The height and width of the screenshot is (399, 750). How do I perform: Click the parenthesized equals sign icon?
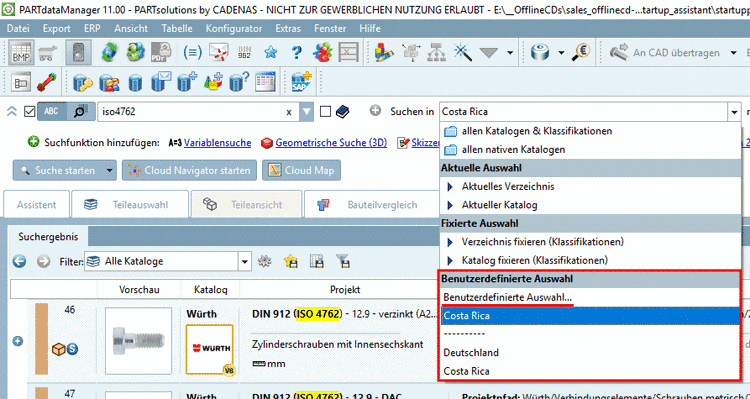(192, 53)
